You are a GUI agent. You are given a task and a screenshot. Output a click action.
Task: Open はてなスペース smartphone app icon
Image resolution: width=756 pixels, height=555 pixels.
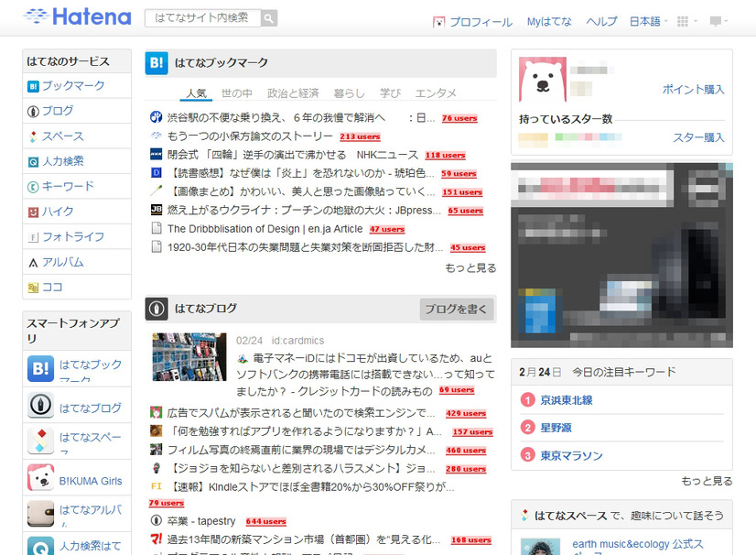coord(40,441)
